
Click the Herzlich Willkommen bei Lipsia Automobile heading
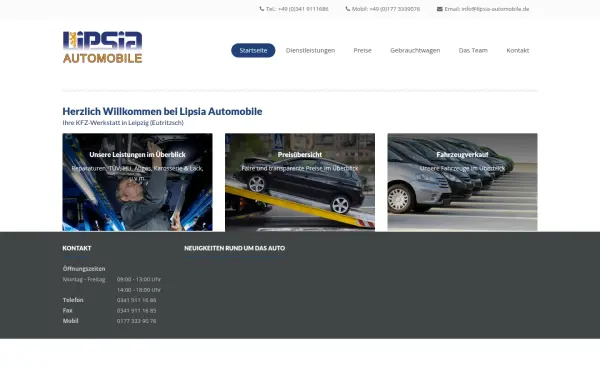point(162,111)
